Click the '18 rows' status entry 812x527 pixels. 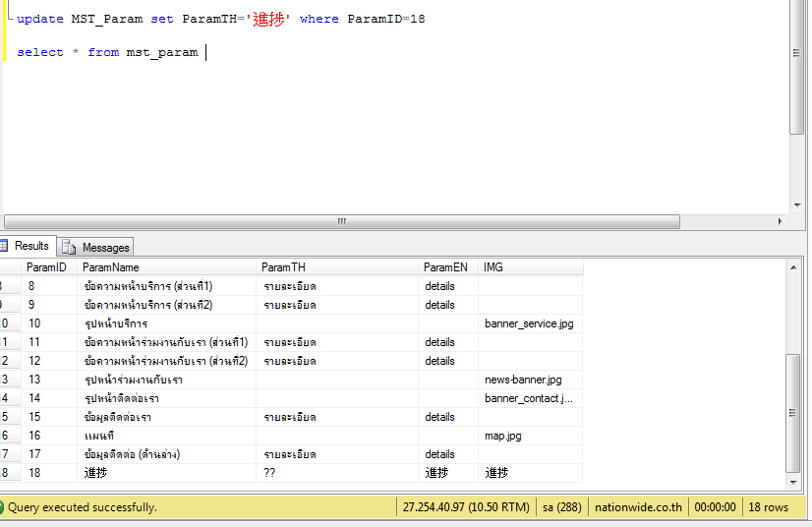[x=768, y=507]
